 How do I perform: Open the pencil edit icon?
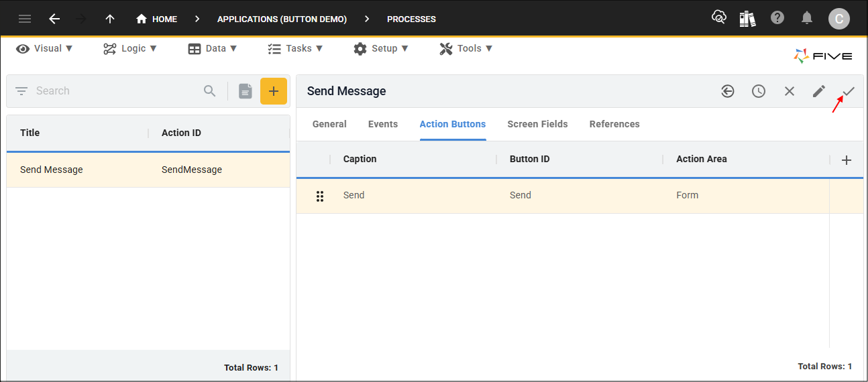819,91
